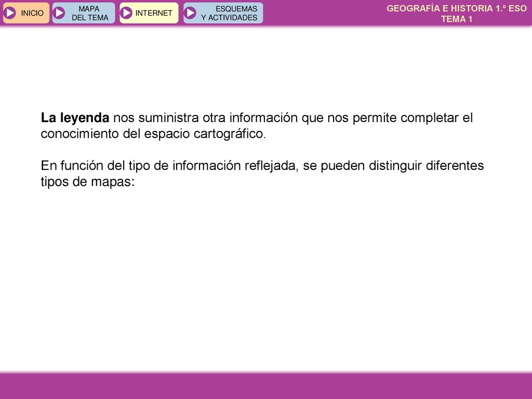
Task: Click the play arrow icon beside MAPA DEL TEMA
Action: click(x=59, y=13)
